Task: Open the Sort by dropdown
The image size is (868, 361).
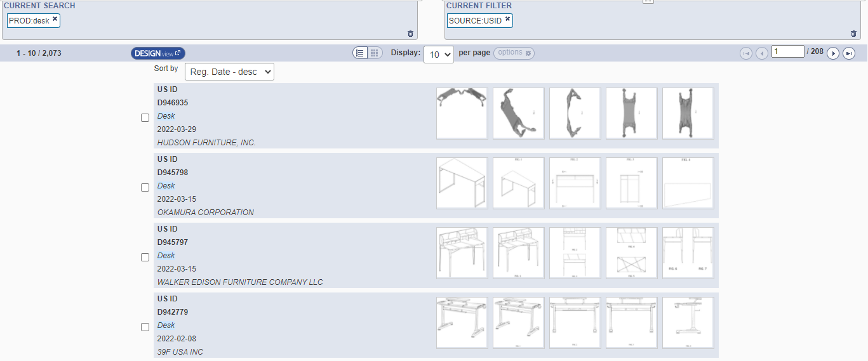Action: pos(229,72)
